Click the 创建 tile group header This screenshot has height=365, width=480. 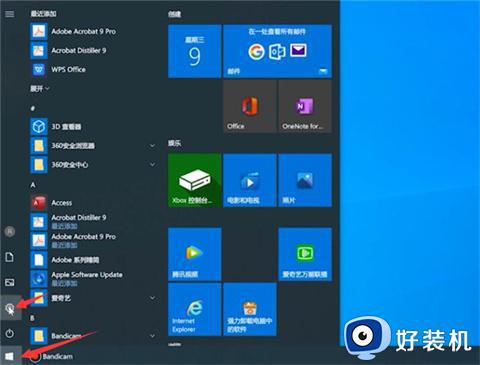(175, 14)
